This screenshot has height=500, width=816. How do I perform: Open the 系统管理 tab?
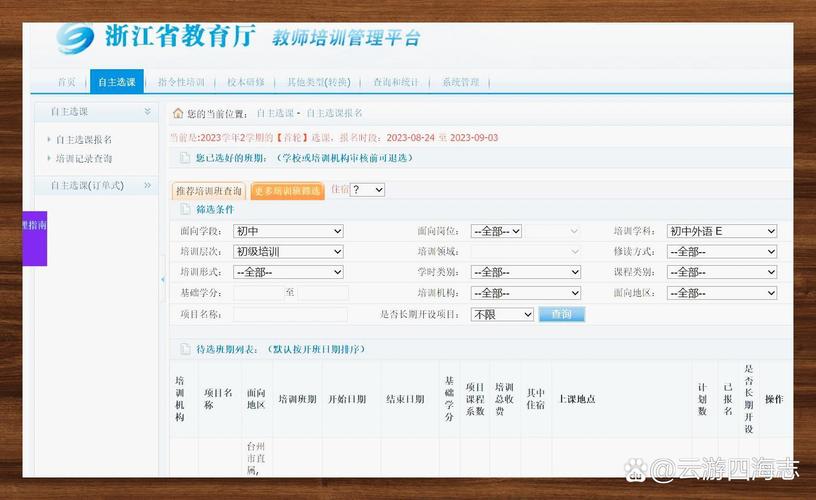pos(461,82)
